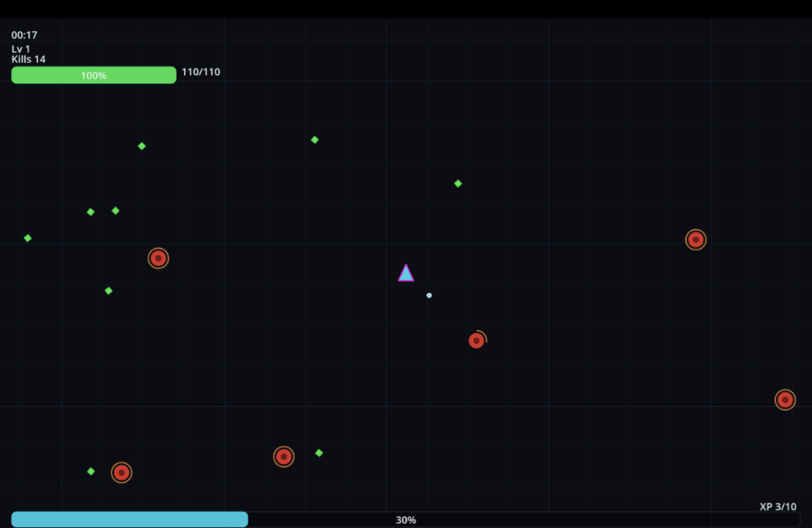Select the pink player triangle

tap(406, 274)
